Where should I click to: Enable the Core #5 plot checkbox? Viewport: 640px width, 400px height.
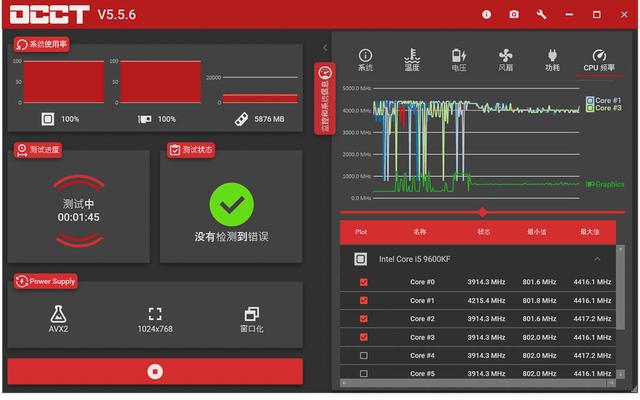coord(364,373)
